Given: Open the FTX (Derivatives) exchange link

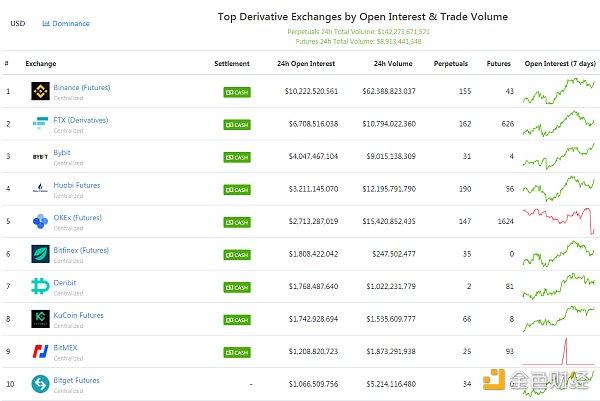Looking at the screenshot, I should click(83, 120).
